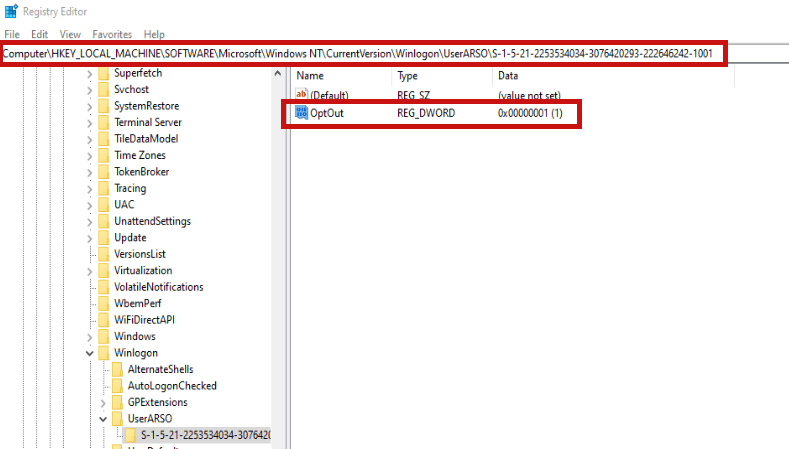Image resolution: width=789 pixels, height=449 pixels.
Task: Select the (Default) value name
Action: coord(329,95)
